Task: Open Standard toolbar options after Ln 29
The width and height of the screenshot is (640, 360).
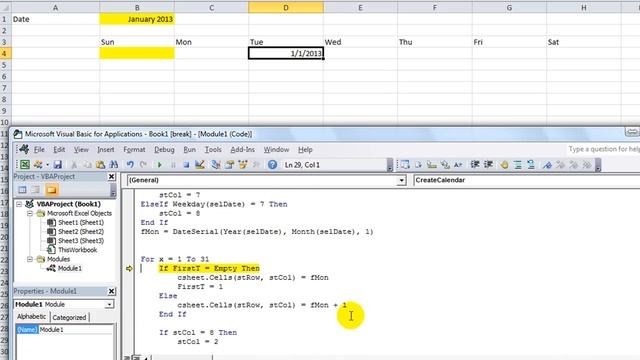Action: click(x=390, y=165)
